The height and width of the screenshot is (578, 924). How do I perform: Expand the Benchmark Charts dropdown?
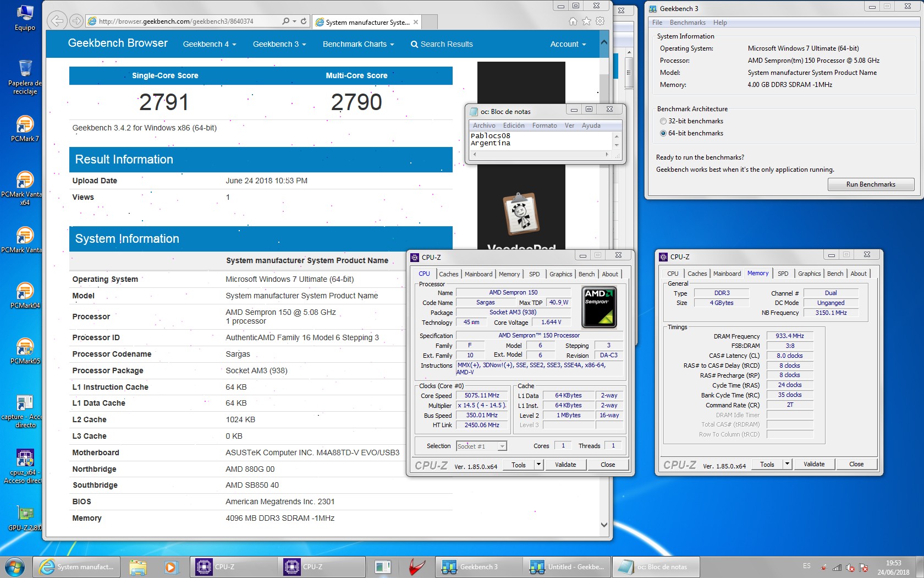pos(359,44)
